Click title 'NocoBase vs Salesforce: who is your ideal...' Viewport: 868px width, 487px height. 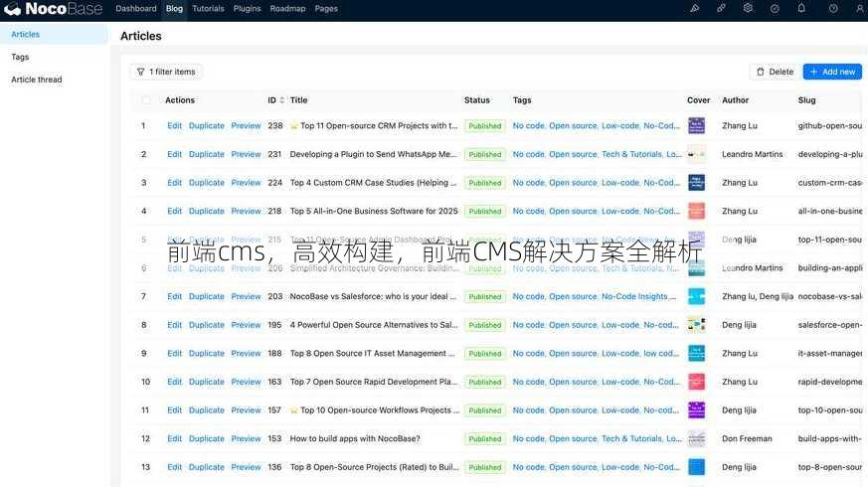(x=373, y=296)
